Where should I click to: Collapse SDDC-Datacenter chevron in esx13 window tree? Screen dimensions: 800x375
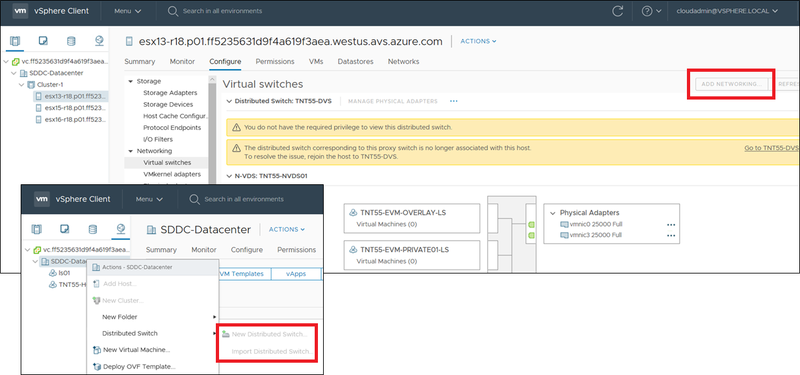click(14, 73)
